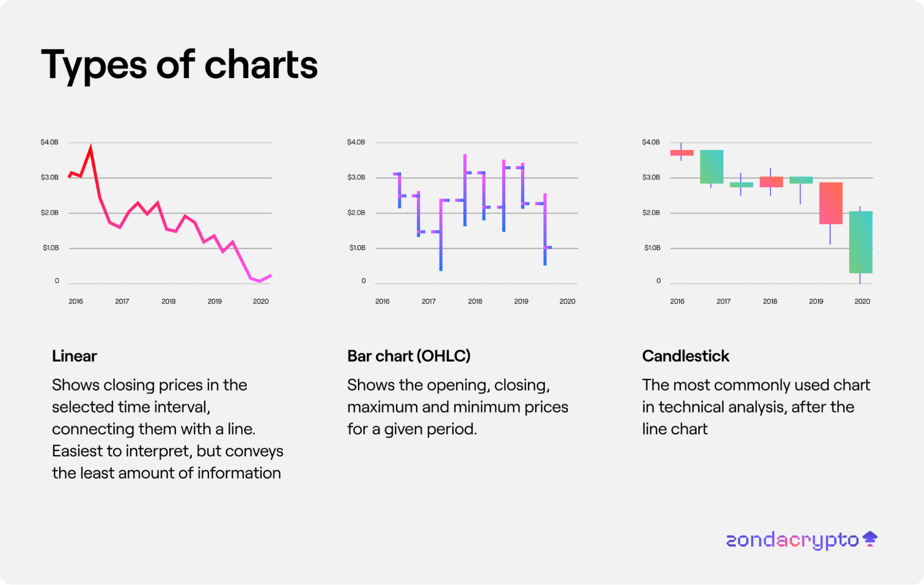The height and width of the screenshot is (585, 924).
Task: Click the first small red candle at 2016
Action: tap(682, 153)
